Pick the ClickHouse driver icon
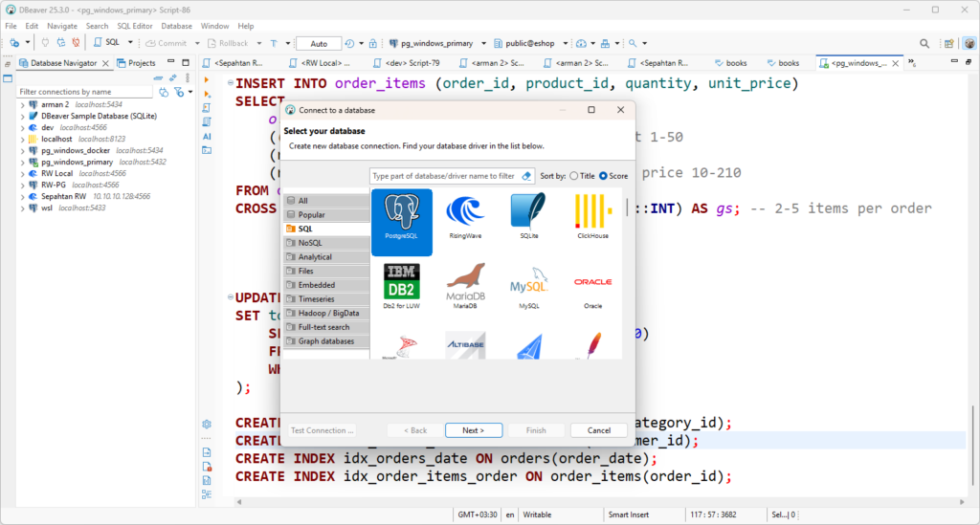Image resolution: width=980 pixels, height=525 pixels. [592, 217]
